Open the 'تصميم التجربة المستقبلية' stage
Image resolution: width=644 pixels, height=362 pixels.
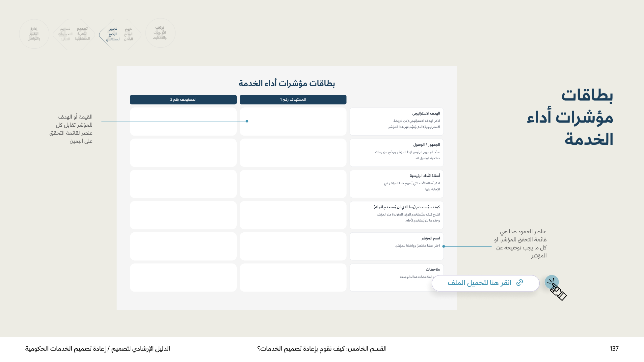(82, 34)
